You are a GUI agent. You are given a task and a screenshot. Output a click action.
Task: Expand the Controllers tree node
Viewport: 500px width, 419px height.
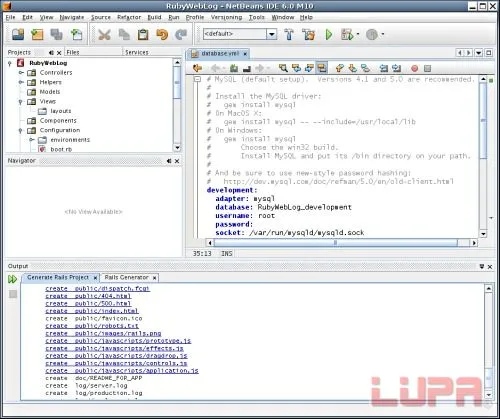coord(21,72)
